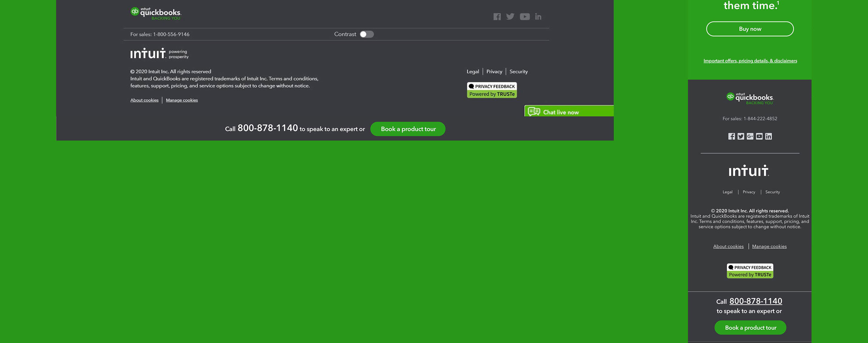The width and height of the screenshot is (868, 343).
Task: Click the TRUSTe Privacy Feedback badge in the wide footer
Action: 492,90
